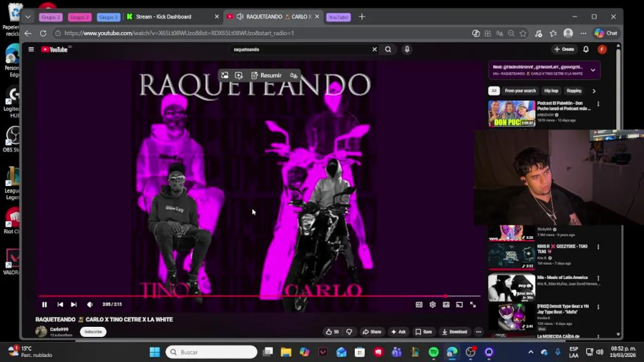Clear the raqueteando search text

pyautogui.click(x=374, y=49)
